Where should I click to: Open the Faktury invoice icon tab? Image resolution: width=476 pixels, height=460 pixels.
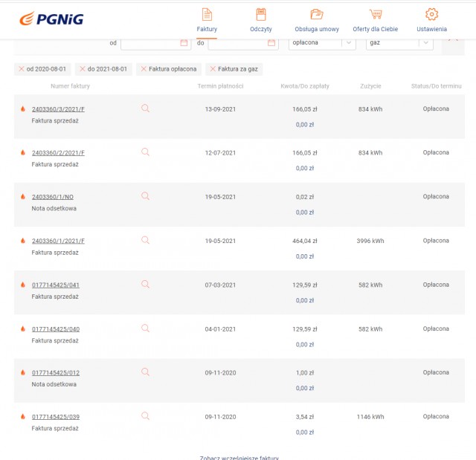point(207,15)
